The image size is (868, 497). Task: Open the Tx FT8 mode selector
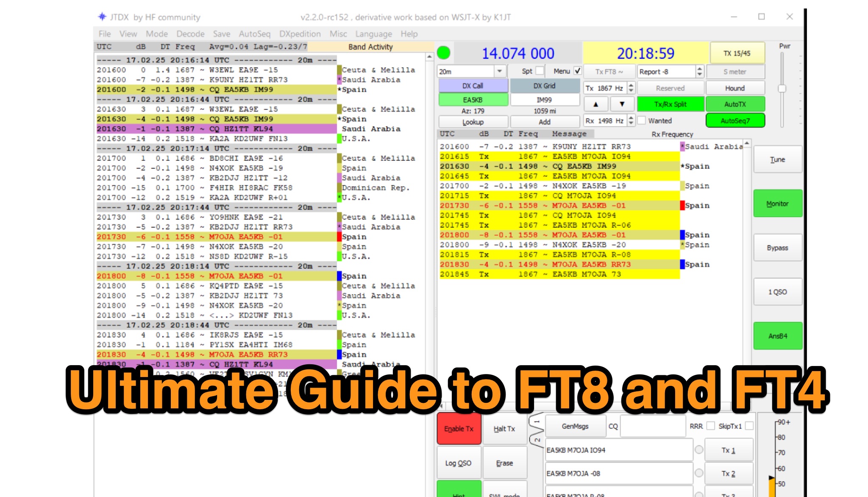pyautogui.click(x=609, y=71)
